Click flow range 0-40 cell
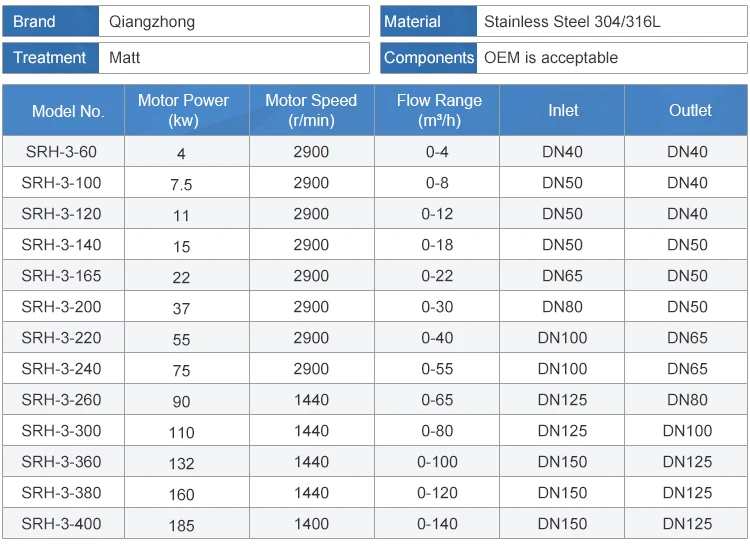Screen dimensions: 750x544 (437, 338)
